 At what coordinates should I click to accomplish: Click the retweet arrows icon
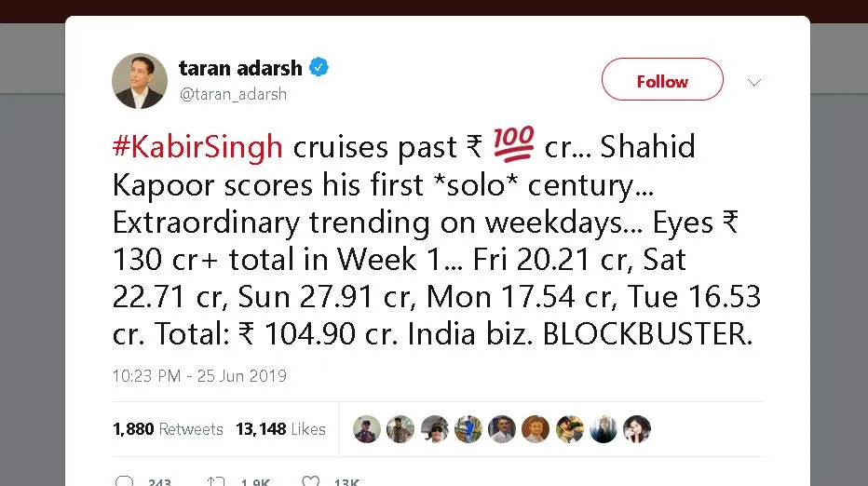[216, 482]
